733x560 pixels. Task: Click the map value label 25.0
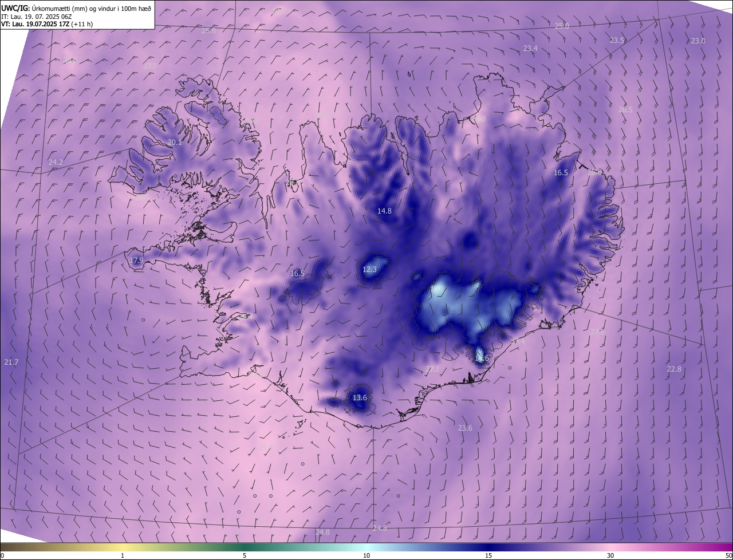tap(562, 26)
